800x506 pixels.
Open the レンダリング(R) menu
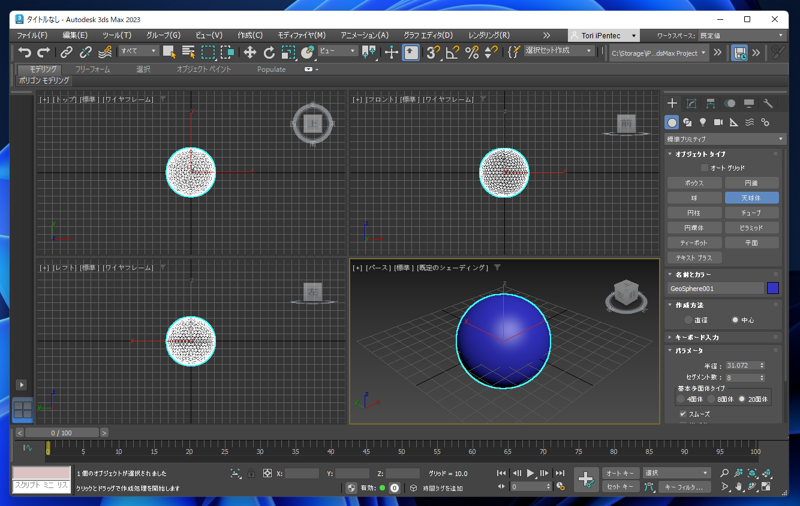[489, 35]
